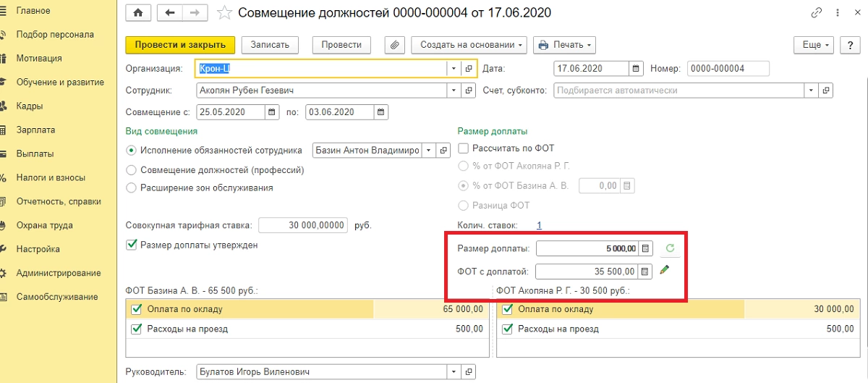Open the Еще dropdown menu
Viewport: 868px width, 383px height.
point(815,44)
